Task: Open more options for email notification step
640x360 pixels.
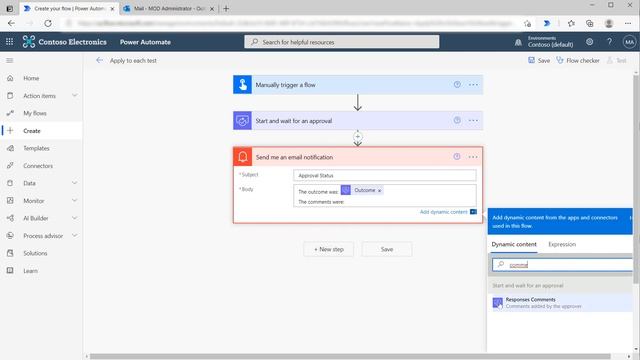Action: (473, 157)
